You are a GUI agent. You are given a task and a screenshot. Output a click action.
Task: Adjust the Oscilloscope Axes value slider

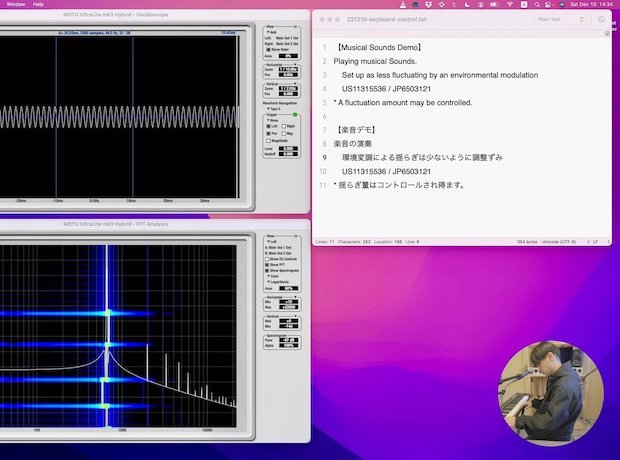point(288,56)
